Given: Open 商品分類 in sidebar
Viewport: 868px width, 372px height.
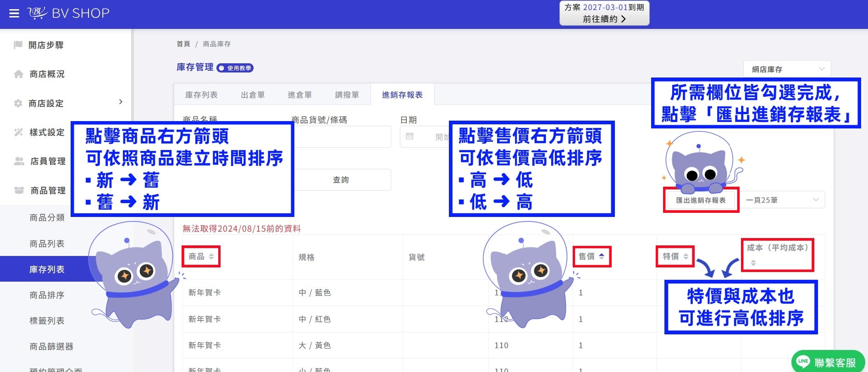Looking at the screenshot, I should [x=47, y=217].
